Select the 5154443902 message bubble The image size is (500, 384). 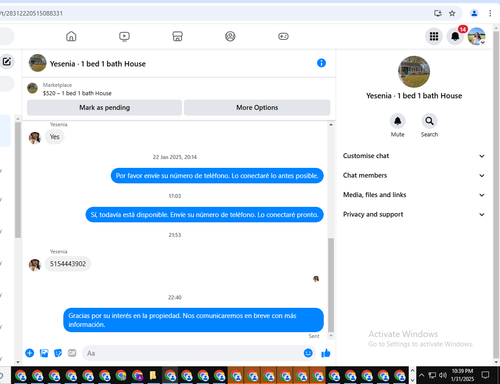pos(68,264)
